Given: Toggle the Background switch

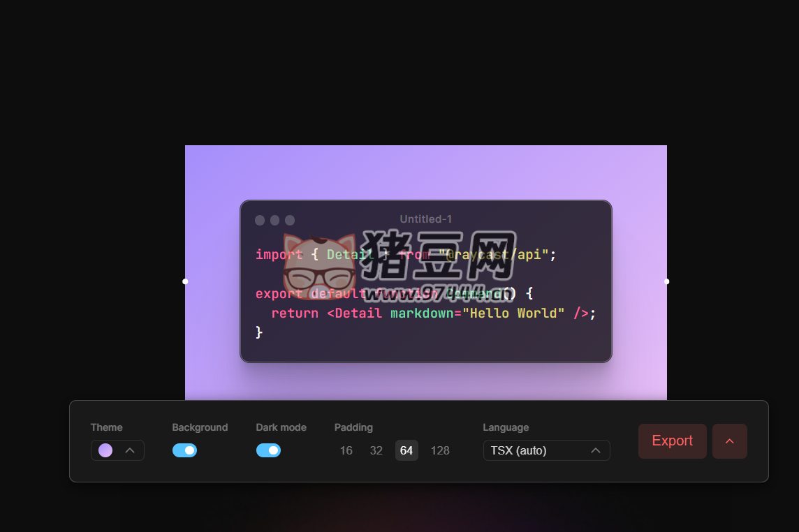Looking at the screenshot, I should [184, 450].
